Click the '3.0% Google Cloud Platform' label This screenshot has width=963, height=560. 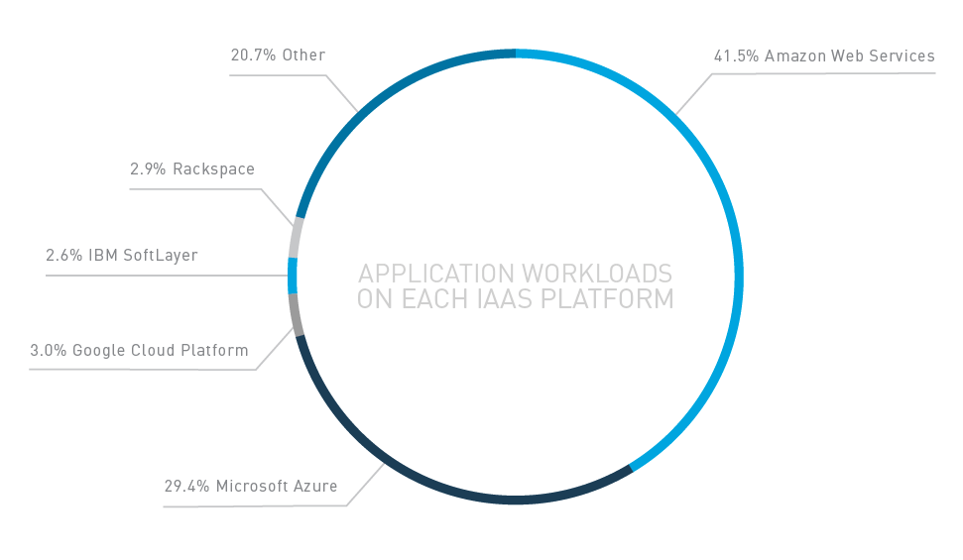pos(140,351)
